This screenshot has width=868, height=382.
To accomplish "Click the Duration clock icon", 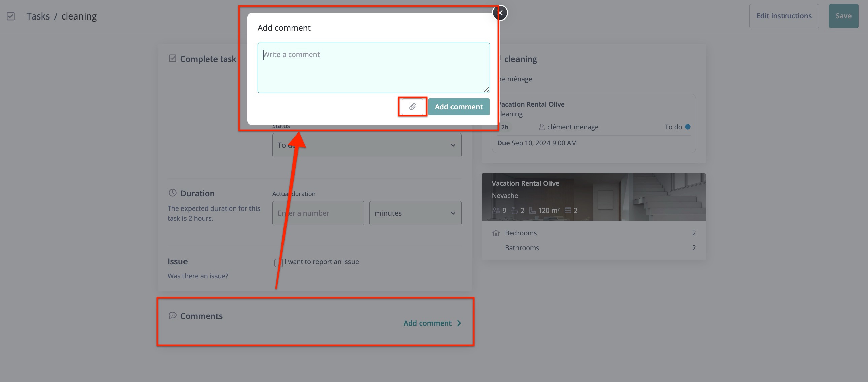I will pos(172,193).
